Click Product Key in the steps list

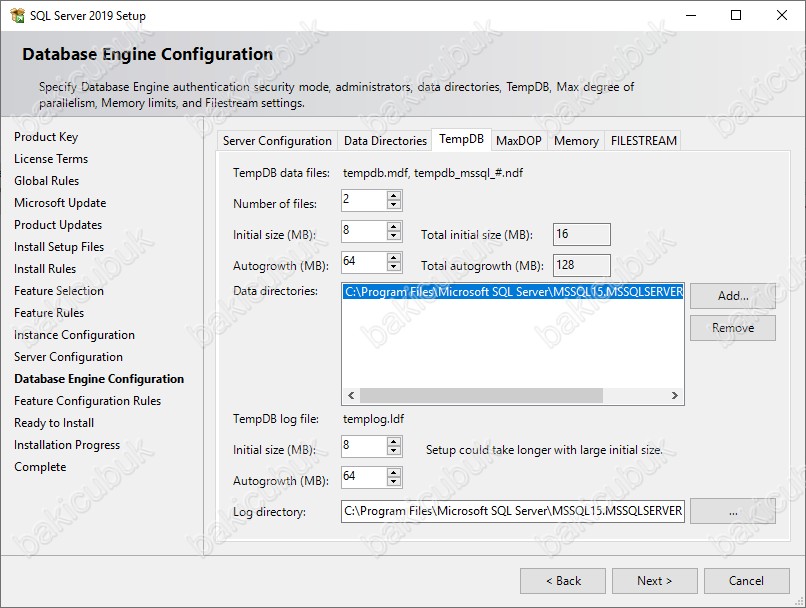pos(46,137)
